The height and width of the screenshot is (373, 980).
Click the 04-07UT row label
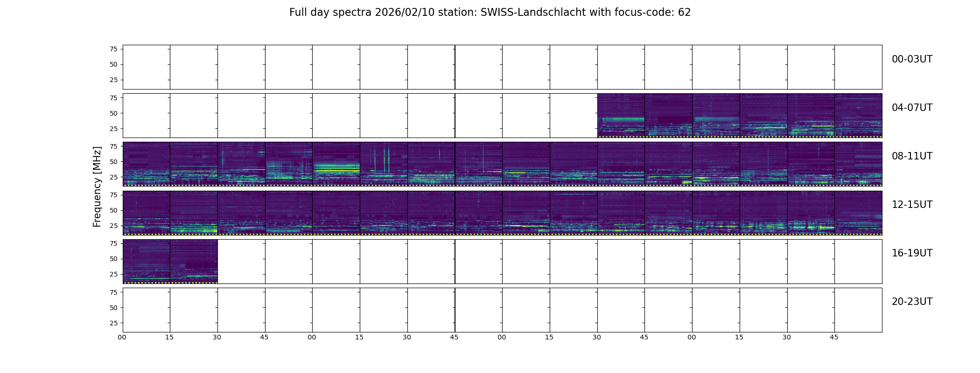(912, 108)
